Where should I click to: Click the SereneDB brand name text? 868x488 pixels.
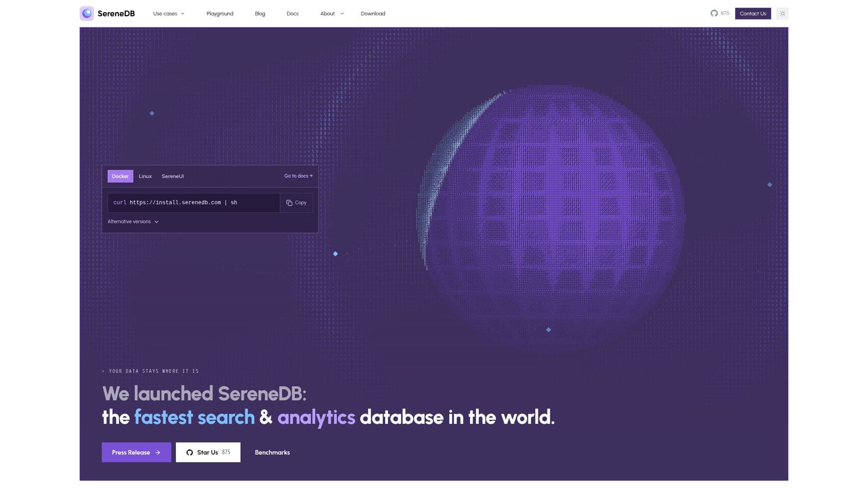point(116,14)
